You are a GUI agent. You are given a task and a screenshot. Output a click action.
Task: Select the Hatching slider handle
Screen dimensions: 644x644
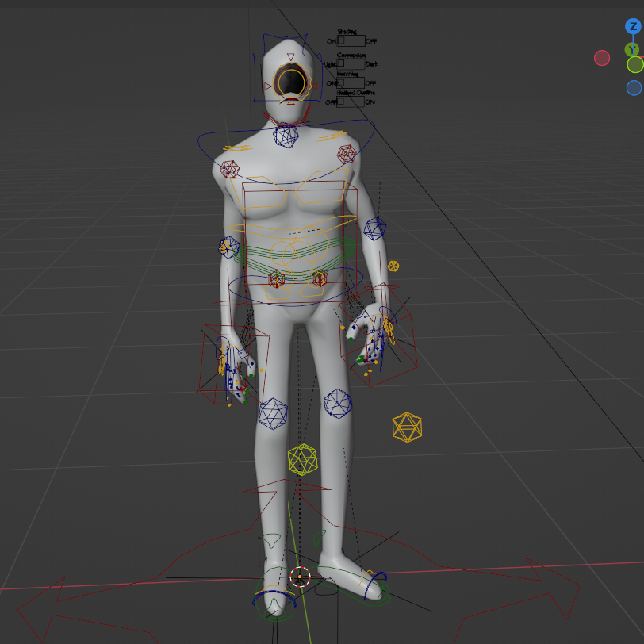(340, 82)
